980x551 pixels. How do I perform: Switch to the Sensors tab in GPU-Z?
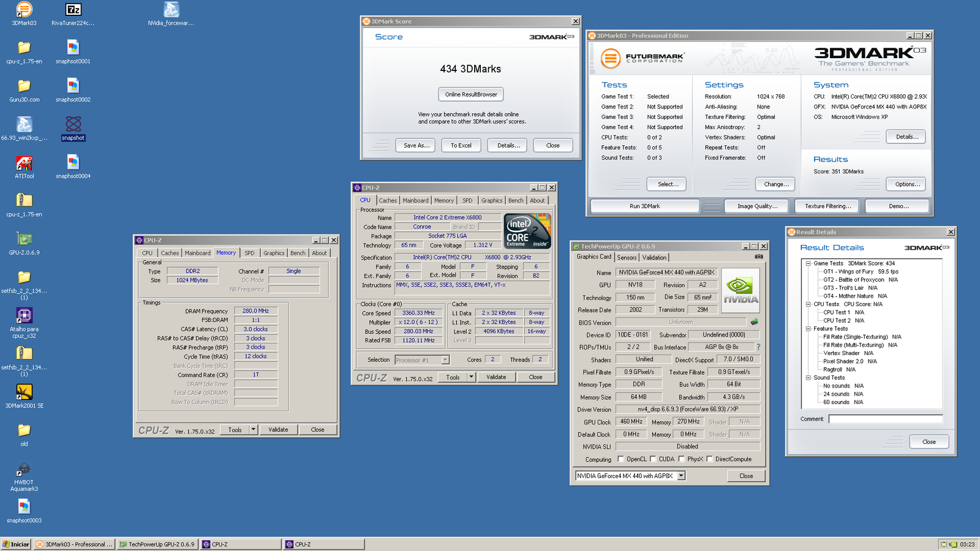[627, 258]
